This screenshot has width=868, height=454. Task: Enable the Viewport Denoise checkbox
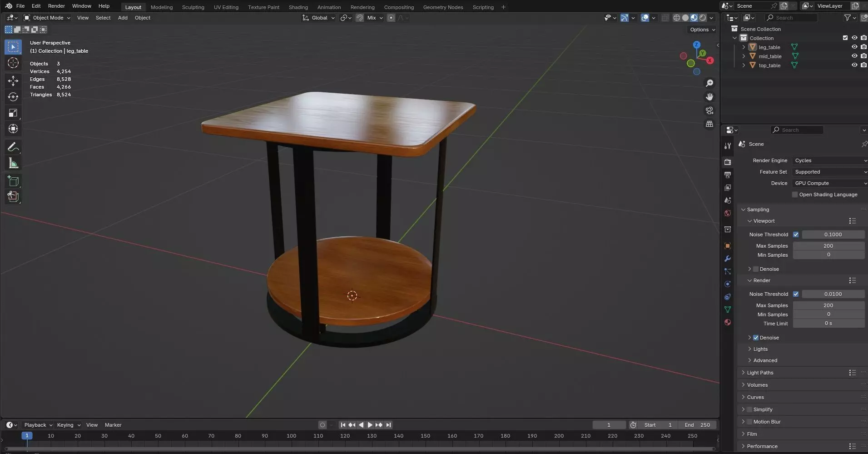[756, 269]
